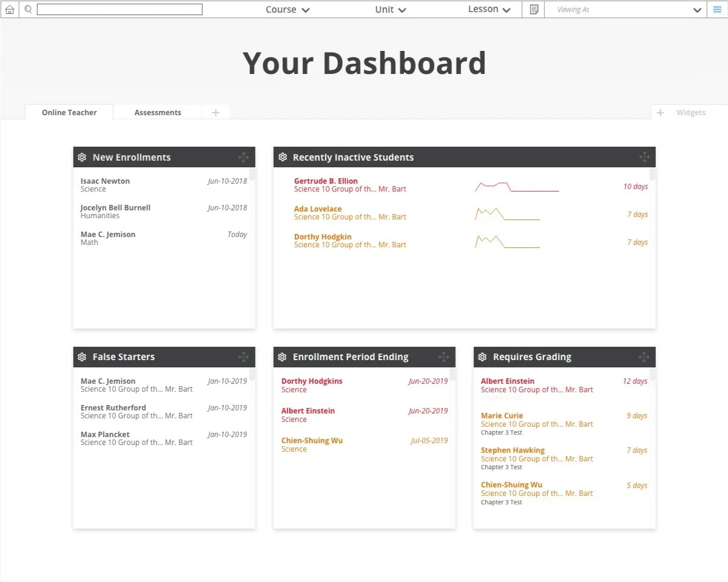Click into the top search field
Image resolution: width=728 pixels, height=582 pixels.
coord(120,10)
